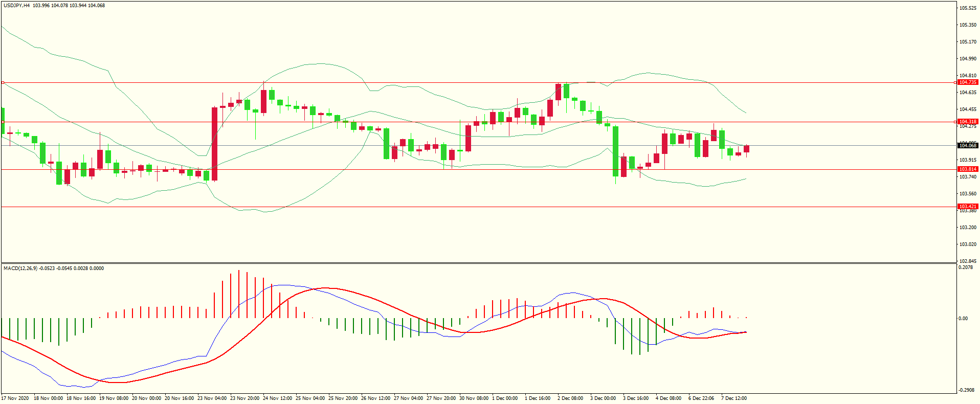The width and height of the screenshot is (980, 404).
Task: Click the -0.2908 MACD scale value
Action: (966, 390)
